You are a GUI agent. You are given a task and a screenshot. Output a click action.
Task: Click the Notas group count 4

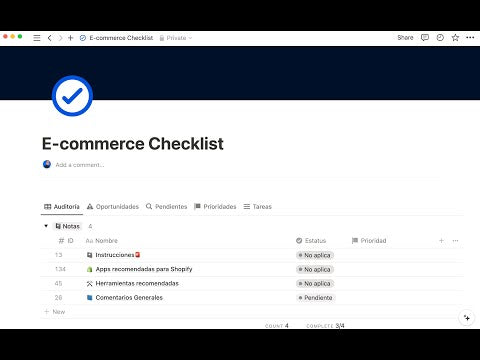pyautogui.click(x=90, y=226)
